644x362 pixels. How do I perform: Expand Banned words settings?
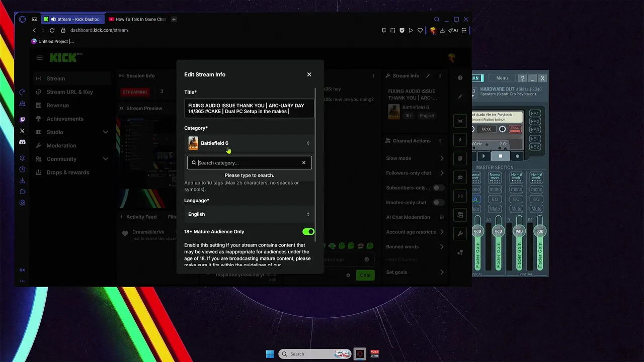(415, 247)
